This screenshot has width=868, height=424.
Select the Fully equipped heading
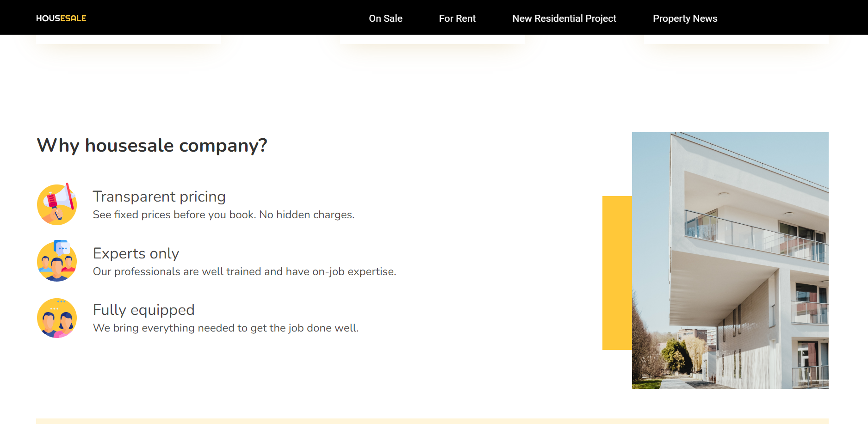coord(144,310)
